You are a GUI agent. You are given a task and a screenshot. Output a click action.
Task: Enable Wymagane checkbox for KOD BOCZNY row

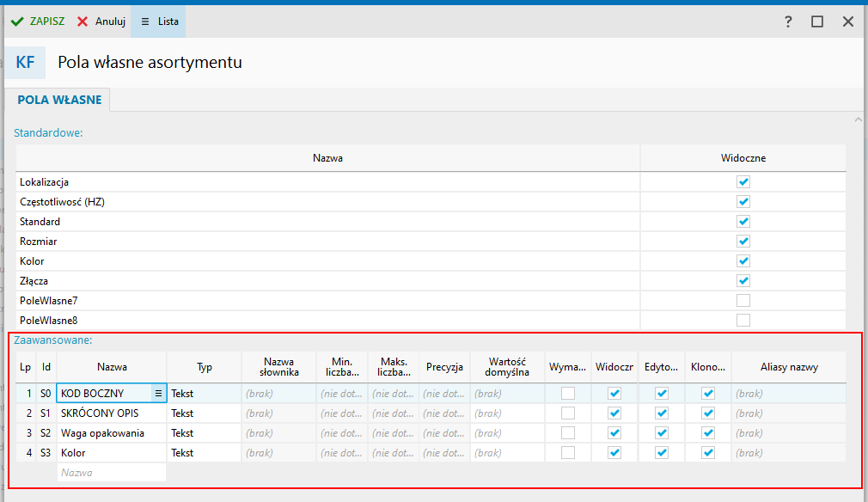[x=568, y=394]
